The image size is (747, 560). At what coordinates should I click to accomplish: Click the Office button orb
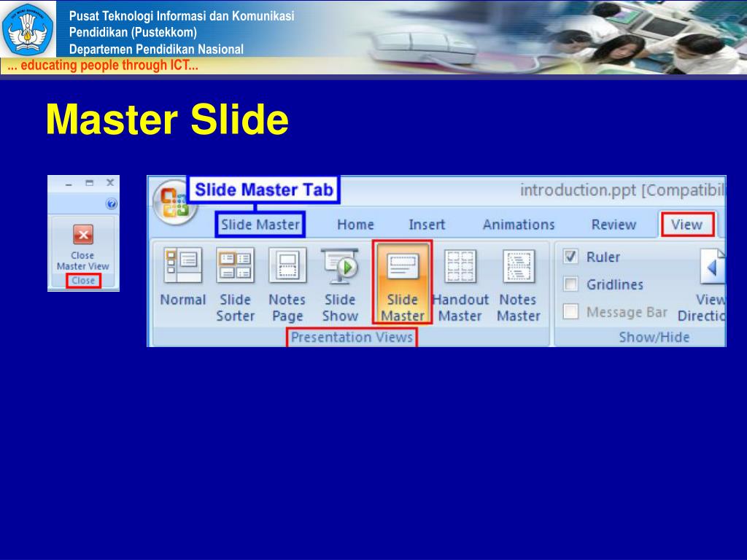(174, 203)
